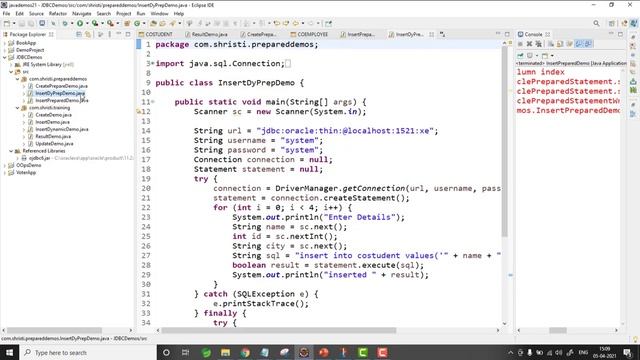Click the green Run button in toolbar

[x=80, y=24]
